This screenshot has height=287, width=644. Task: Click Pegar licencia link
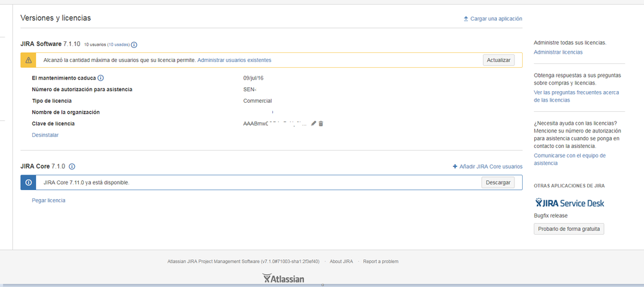tap(48, 200)
